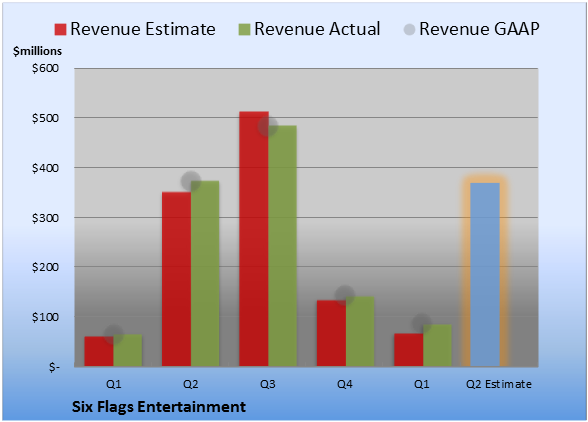588x422 pixels.
Task: Click the GAAP marker on Q3 bars
Action: pos(268,126)
